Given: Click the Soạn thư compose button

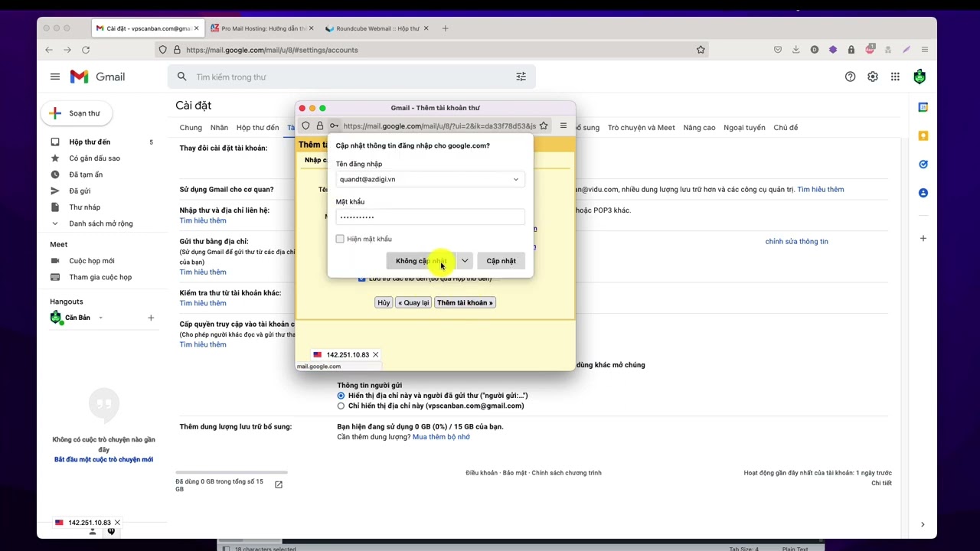Looking at the screenshot, I should 75,113.
